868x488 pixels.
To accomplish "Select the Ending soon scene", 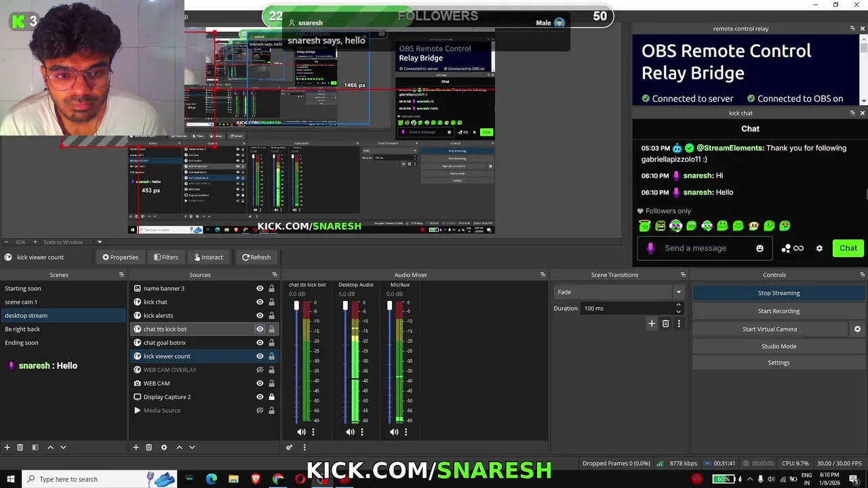I will 63,342.
